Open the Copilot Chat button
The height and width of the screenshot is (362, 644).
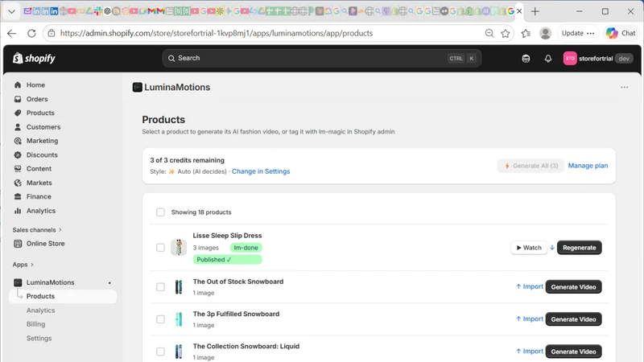pos(621,33)
